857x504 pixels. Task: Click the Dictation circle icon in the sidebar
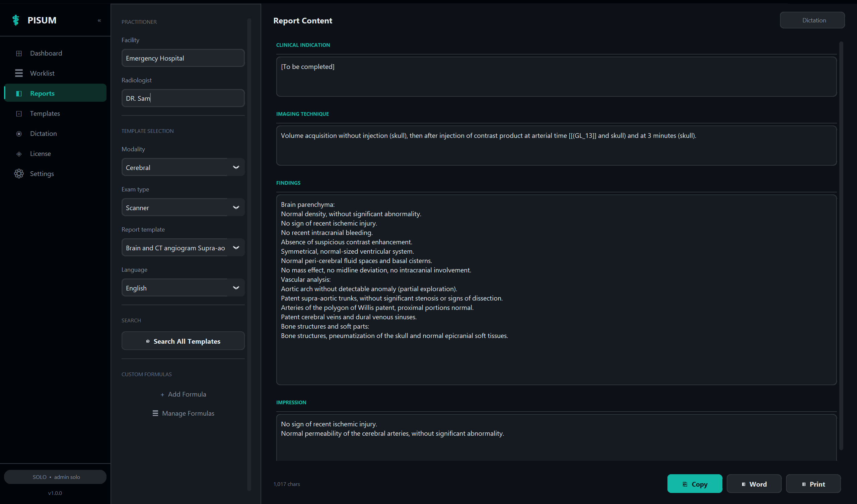pos(19,134)
